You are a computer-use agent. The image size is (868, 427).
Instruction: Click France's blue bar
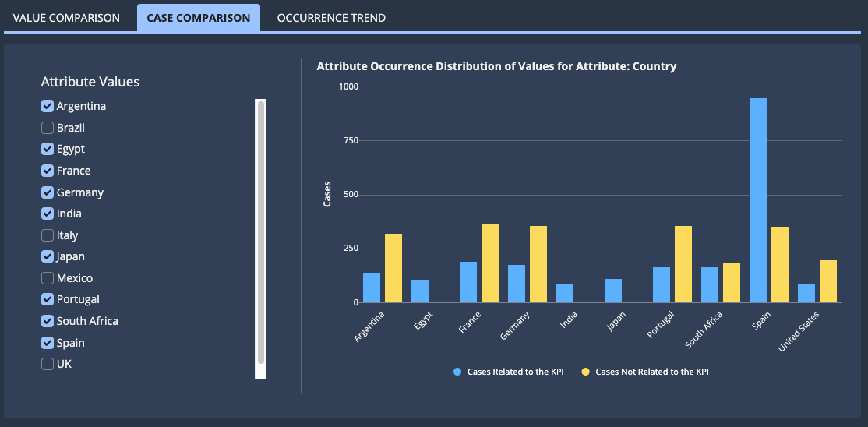(468, 282)
